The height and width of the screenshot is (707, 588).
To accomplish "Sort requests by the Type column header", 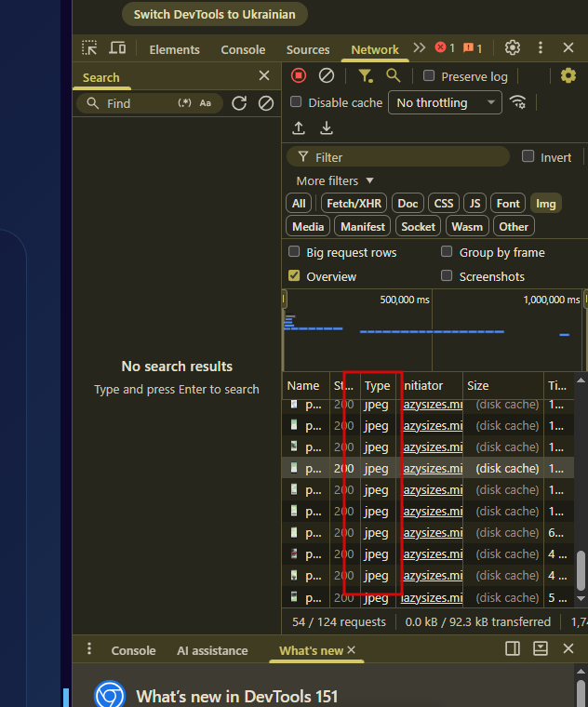I will [378, 385].
